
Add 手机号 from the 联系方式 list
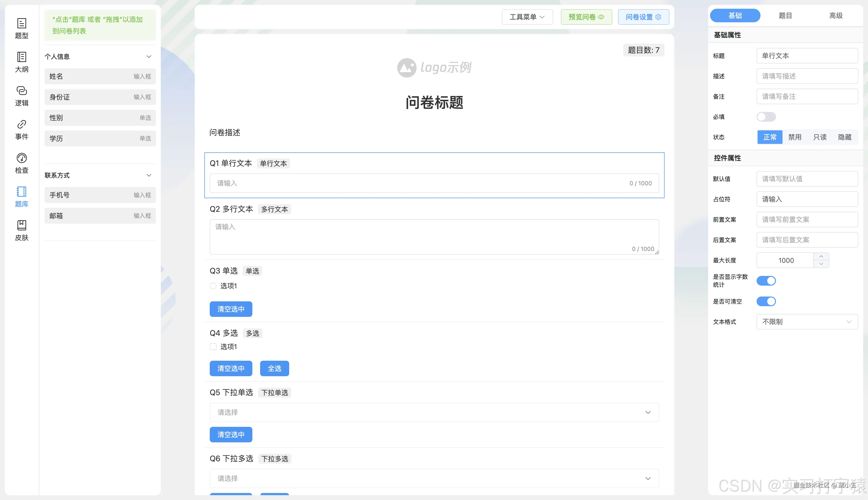pyautogui.click(x=100, y=195)
